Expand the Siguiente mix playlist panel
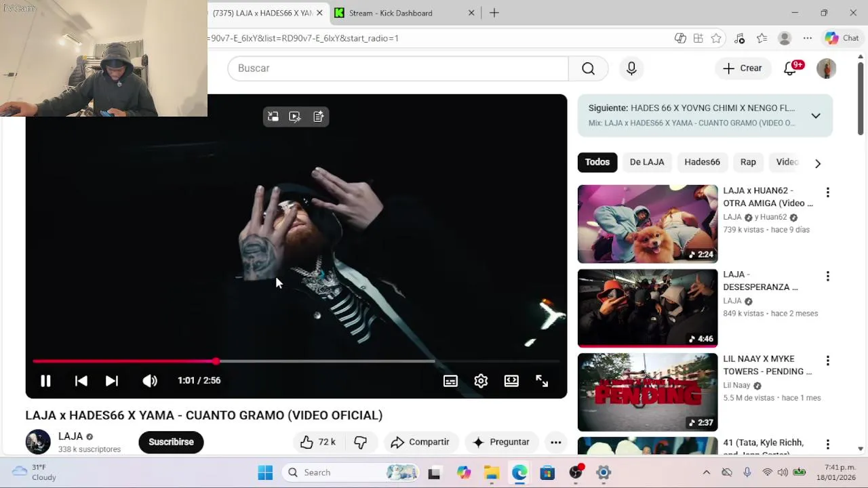The height and width of the screenshot is (488, 868). [816, 116]
